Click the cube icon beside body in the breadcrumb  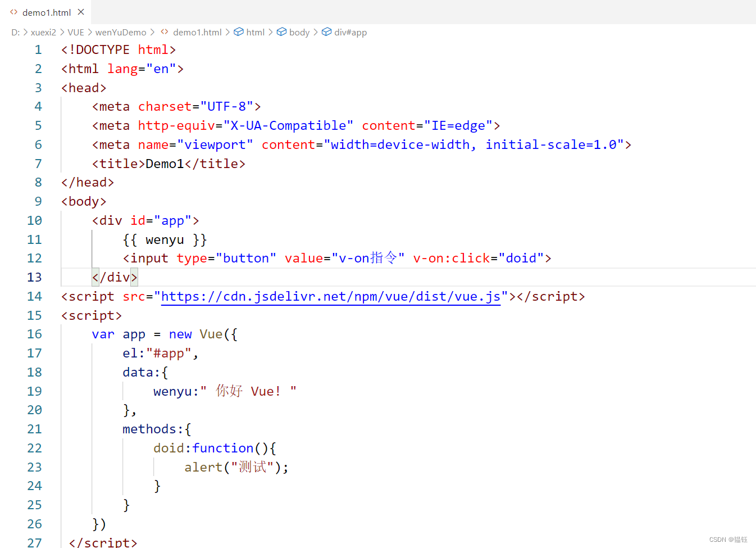(282, 32)
